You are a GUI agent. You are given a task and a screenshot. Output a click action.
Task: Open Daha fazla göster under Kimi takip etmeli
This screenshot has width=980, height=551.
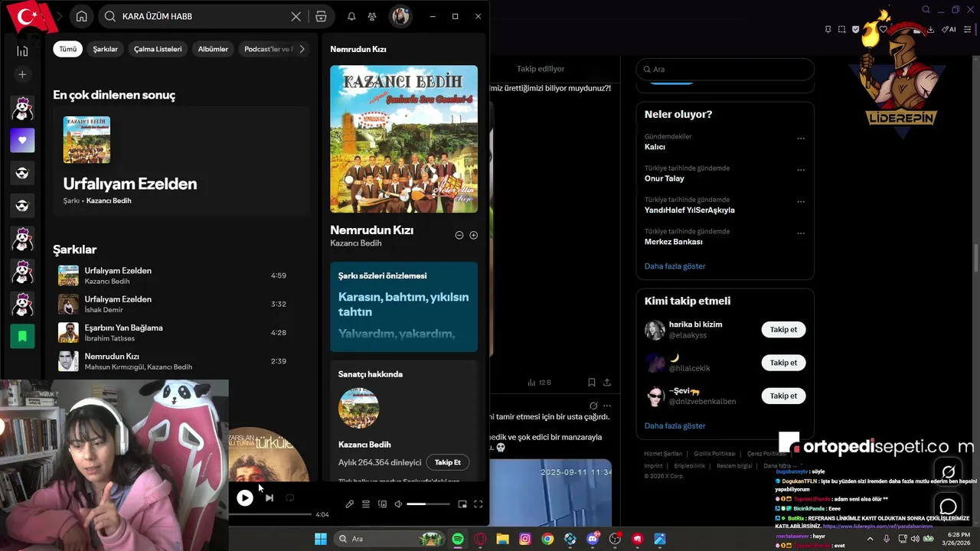point(675,425)
